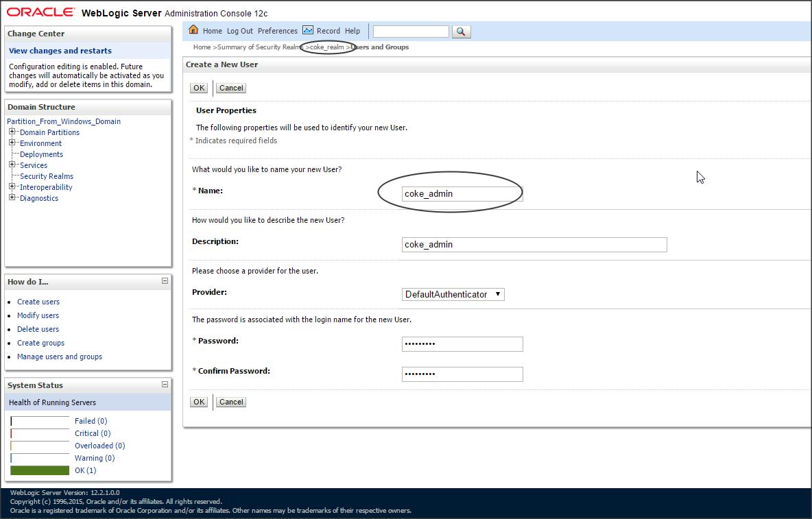The image size is (812, 519).
Task: Click the Warning health bar
Action: [40, 459]
